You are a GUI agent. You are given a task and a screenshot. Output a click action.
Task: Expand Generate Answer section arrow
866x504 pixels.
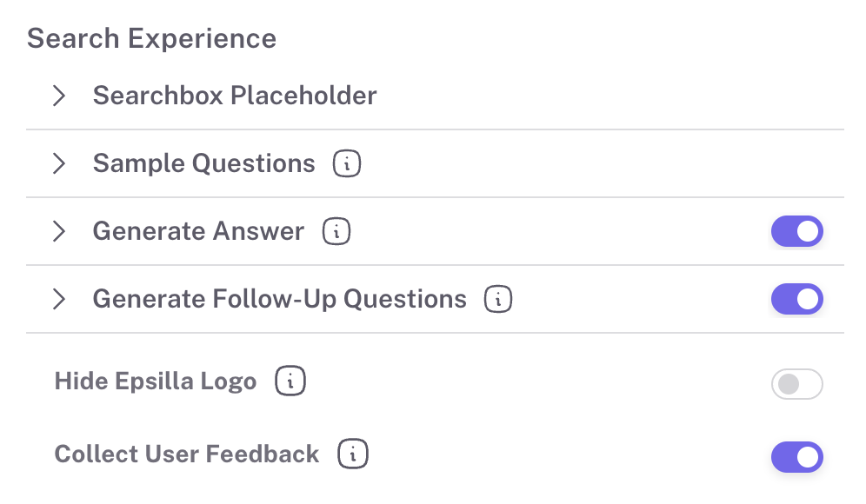(59, 231)
